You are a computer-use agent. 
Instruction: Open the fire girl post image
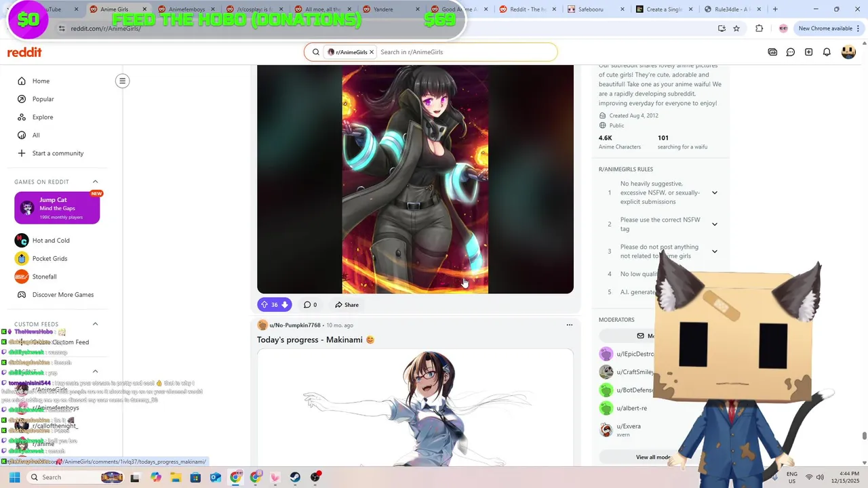point(415,180)
